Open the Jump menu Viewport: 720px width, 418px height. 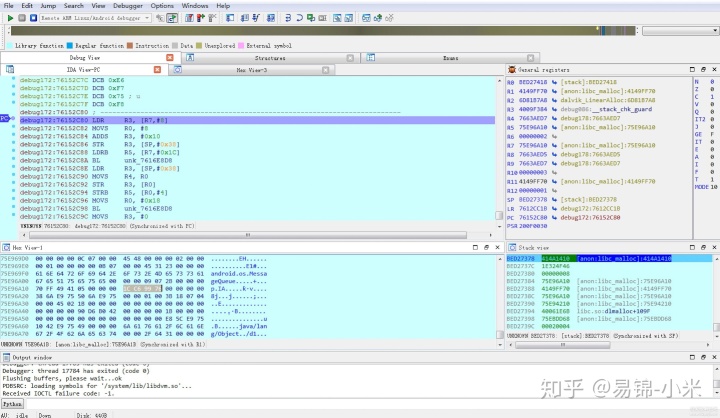point(48,6)
